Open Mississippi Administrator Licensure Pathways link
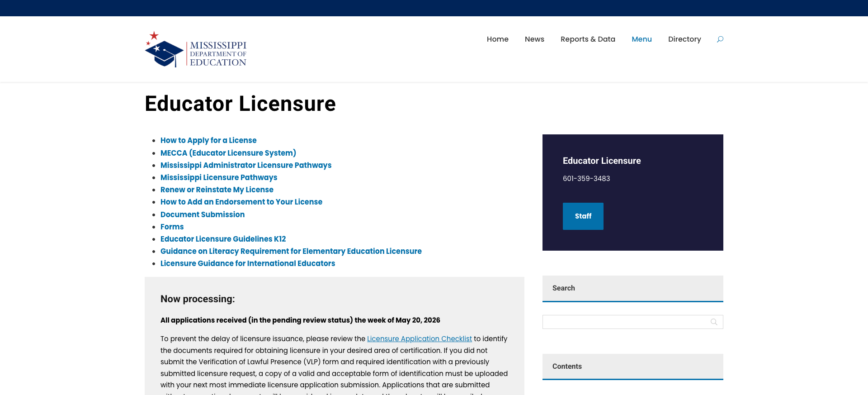The height and width of the screenshot is (395, 868). point(246,165)
